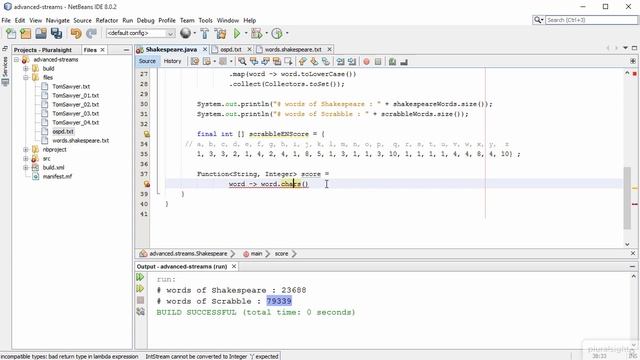Click the Source view button
This screenshot has width=640, height=360.
pyautogui.click(x=147, y=61)
